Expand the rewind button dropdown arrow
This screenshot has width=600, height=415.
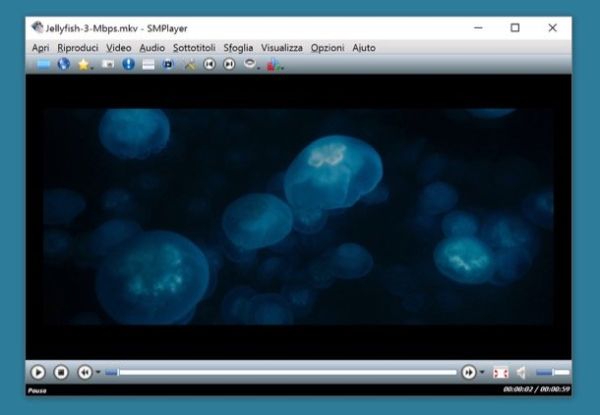point(97,373)
